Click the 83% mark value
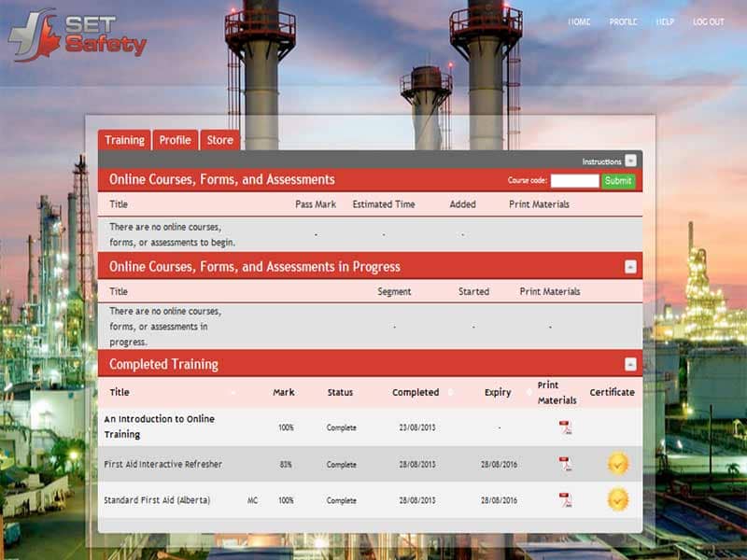The width and height of the screenshot is (747, 560). pos(286,464)
